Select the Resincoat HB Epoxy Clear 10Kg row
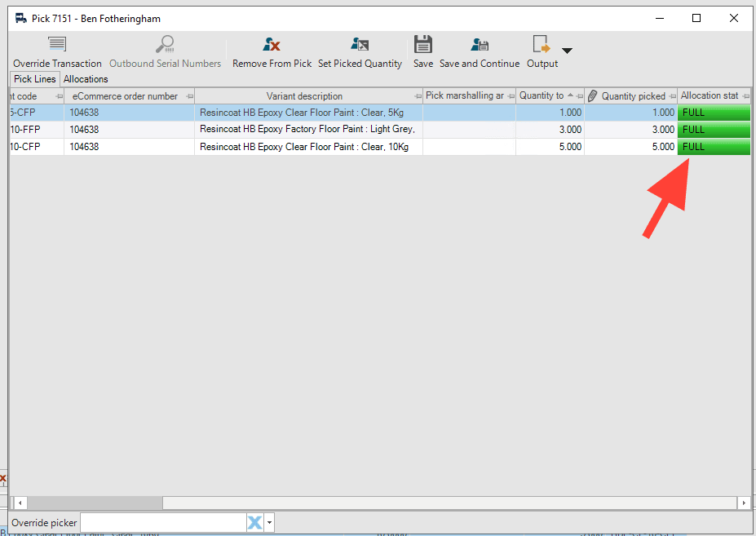 [380, 147]
